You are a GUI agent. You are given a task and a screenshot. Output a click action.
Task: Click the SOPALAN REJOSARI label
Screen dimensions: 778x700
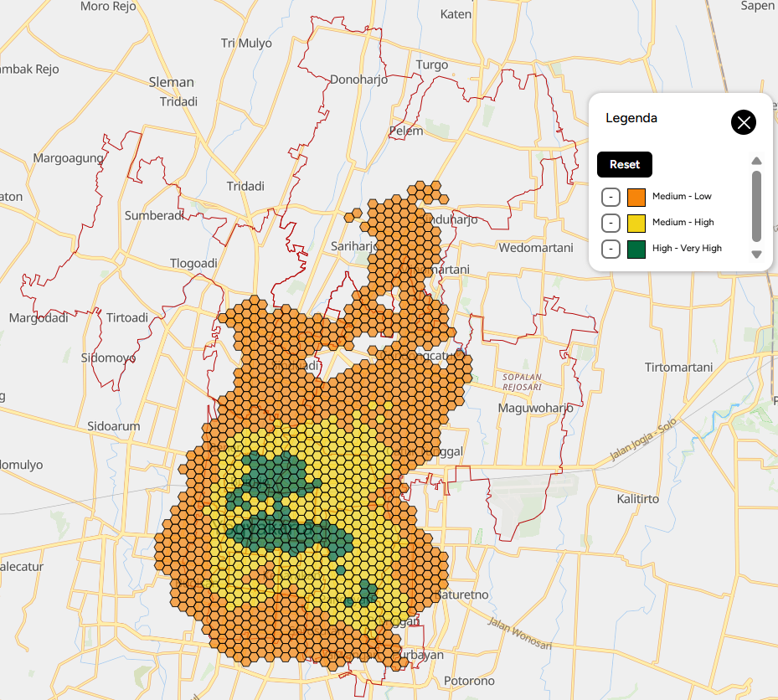pyautogui.click(x=522, y=382)
